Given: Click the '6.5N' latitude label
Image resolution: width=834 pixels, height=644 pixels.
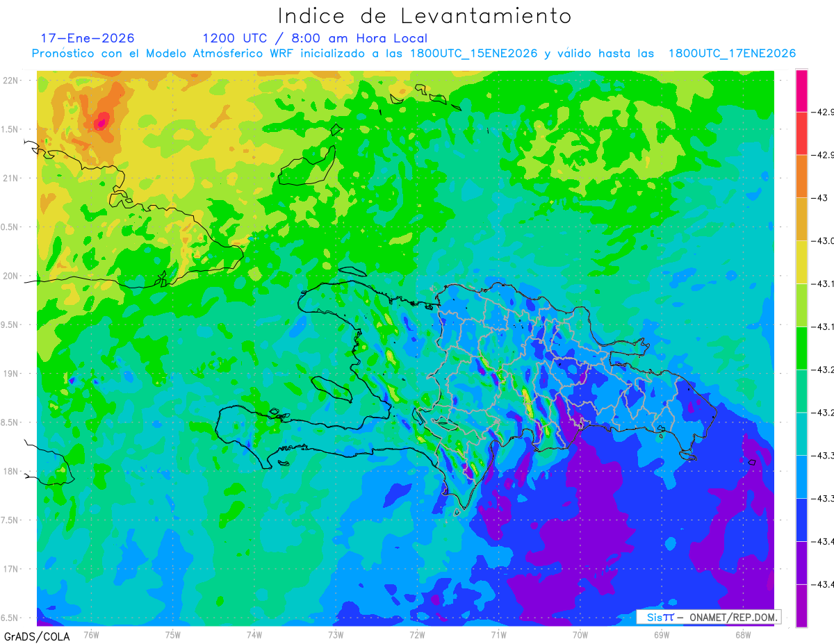Looking at the screenshot, I should pos(10,618).
